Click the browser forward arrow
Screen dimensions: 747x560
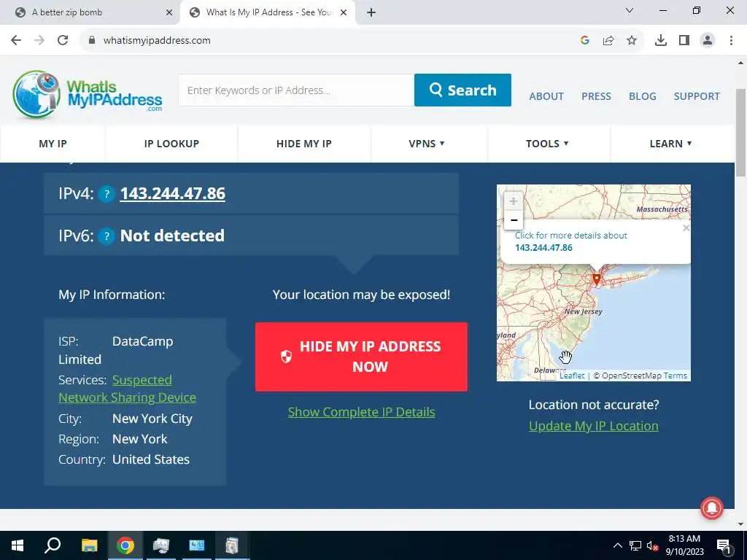pos(39,41)
